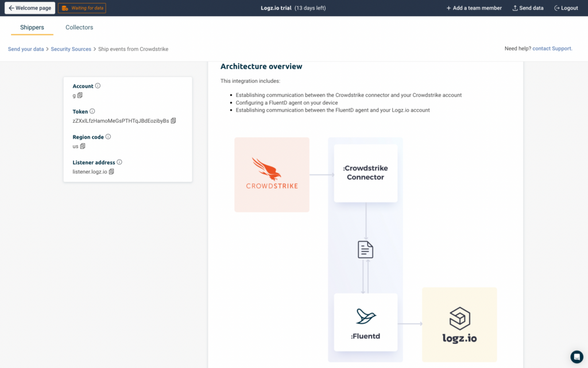Navigate to Security Sources breadcrumb
Viewport: 588px width, 368px height.
pos(71,49)
